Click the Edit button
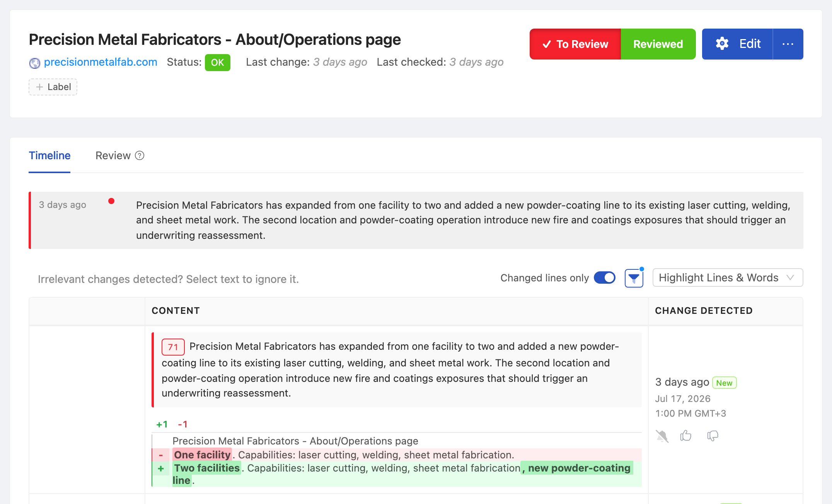 tap(737, 44)
